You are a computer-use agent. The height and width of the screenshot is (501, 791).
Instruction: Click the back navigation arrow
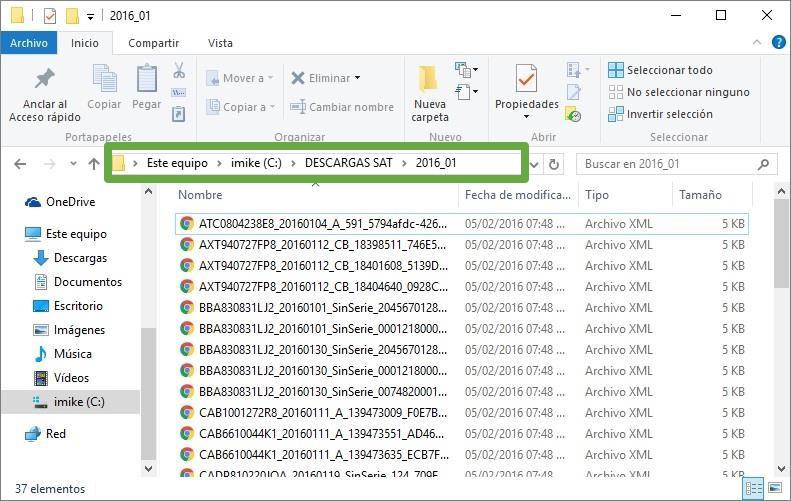20,163
